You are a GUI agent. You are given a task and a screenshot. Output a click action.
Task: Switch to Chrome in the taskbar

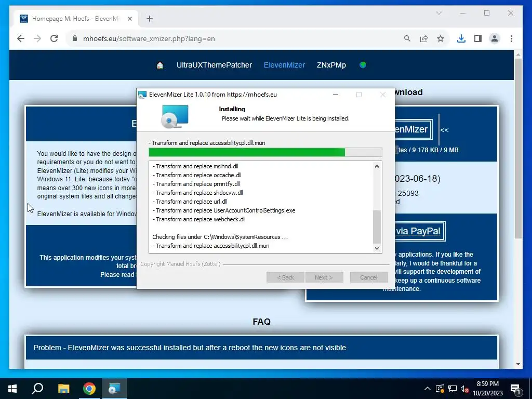coord(89,389)
